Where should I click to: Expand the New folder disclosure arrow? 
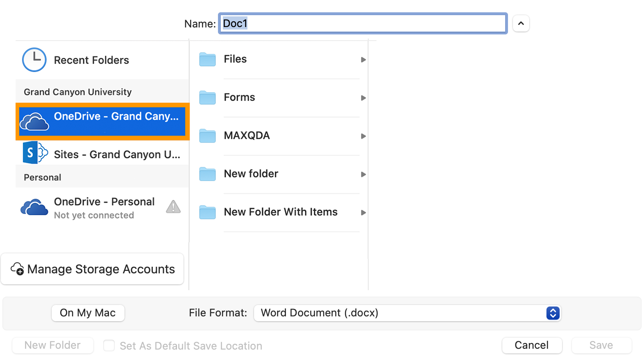[x=363, y=174]
